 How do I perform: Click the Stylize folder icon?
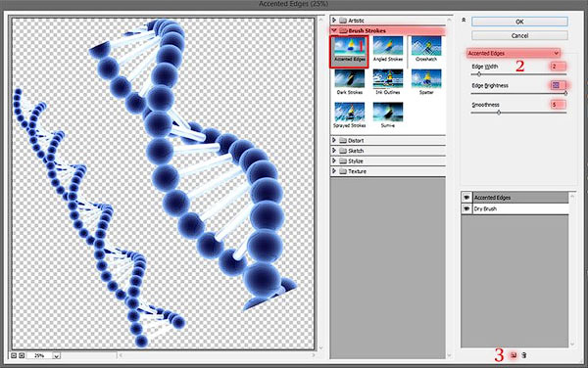coord(343,161)
